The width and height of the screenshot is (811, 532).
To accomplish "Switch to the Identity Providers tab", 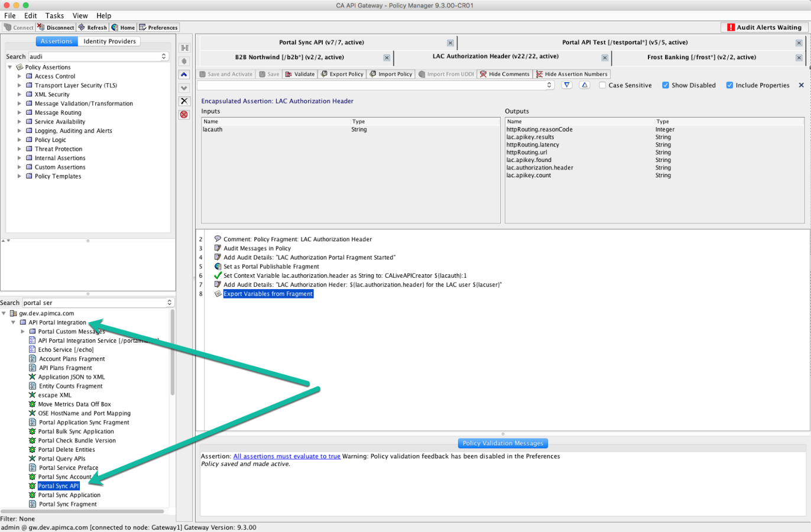I will click(x=109, y=41).
